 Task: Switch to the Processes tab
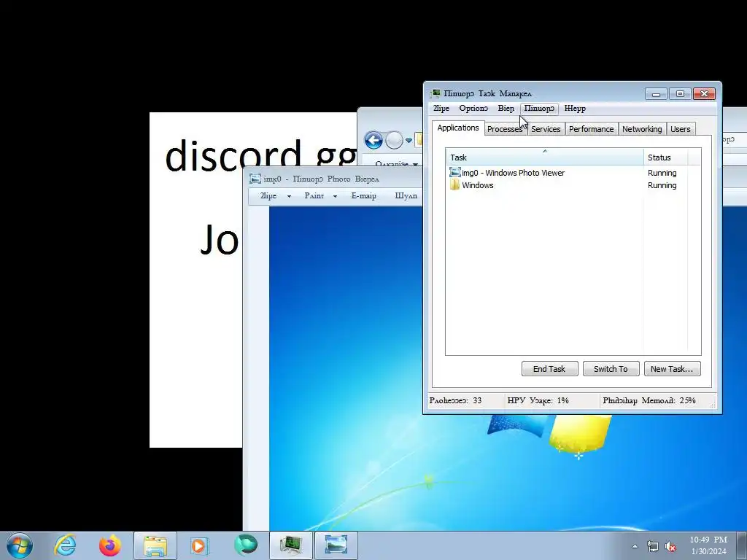pyautogui.click(x=505, y=129)
